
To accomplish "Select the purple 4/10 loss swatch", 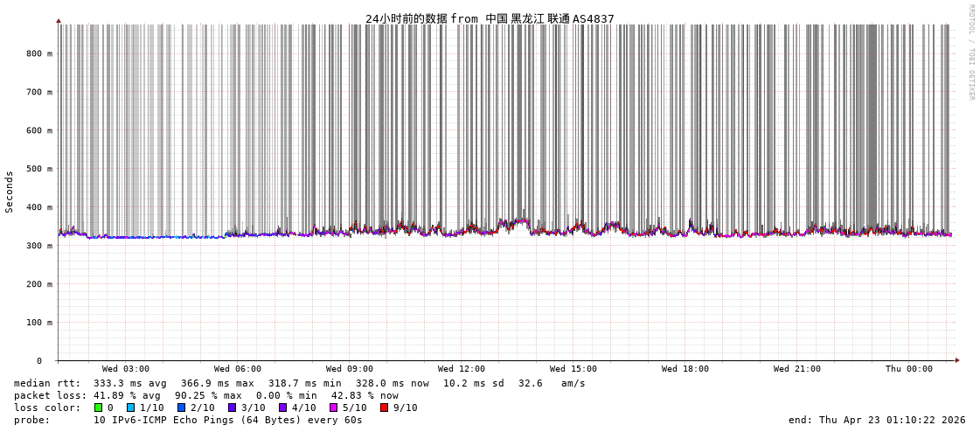I will click(282, 408).
